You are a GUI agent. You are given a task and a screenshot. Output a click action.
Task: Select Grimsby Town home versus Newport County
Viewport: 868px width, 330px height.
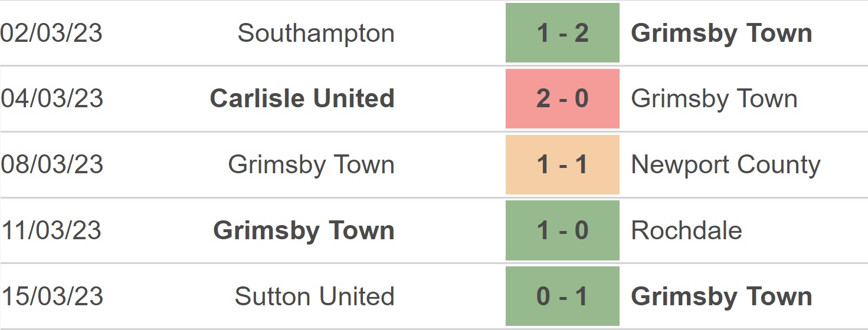tap(311, 165)
